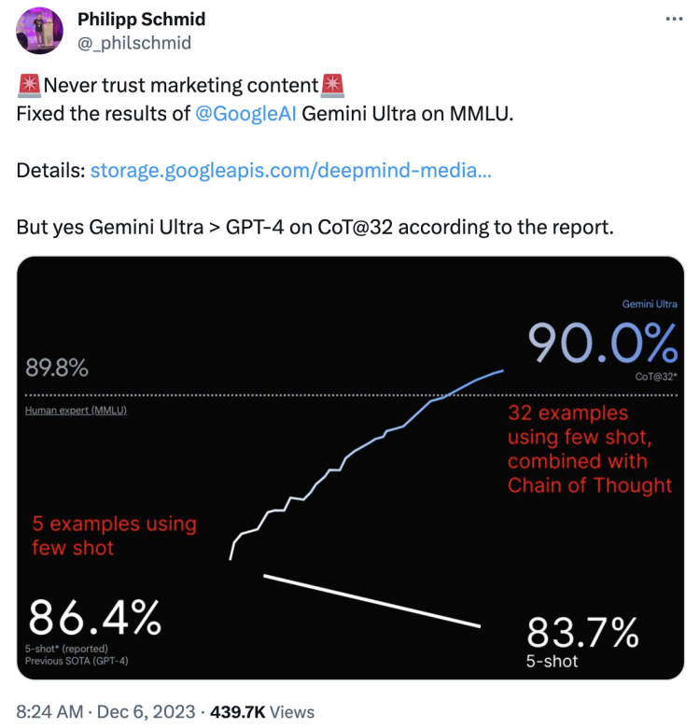The width and height of the screenshot is (700, 728).
Task: View the 439.7K Views analytics
Action: pyautogui.click(x=267, y=712)
